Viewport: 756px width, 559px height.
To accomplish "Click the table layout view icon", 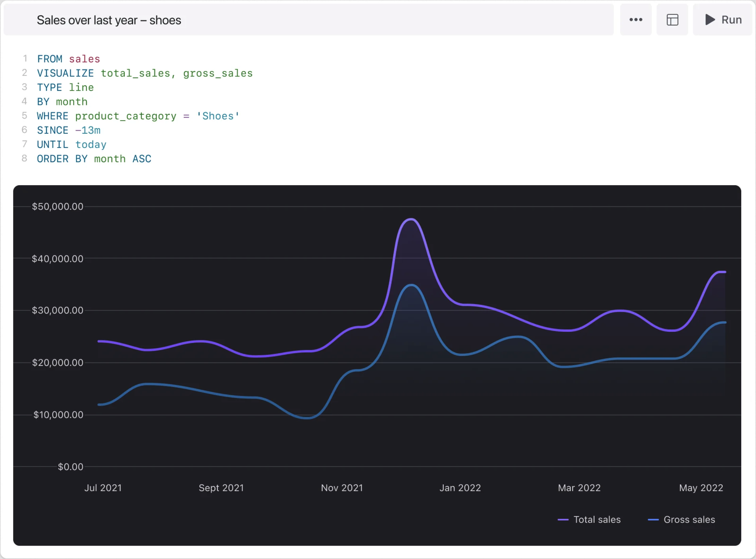I will [672, 20].
